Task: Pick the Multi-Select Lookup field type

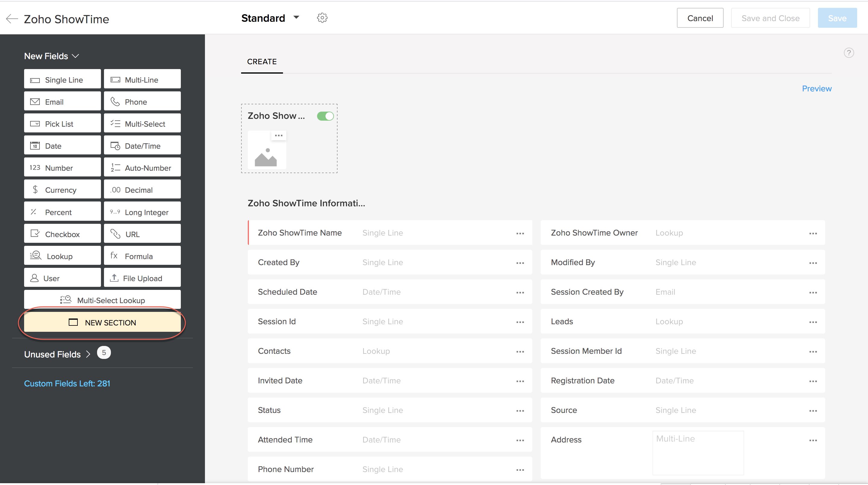Action: 102,300
